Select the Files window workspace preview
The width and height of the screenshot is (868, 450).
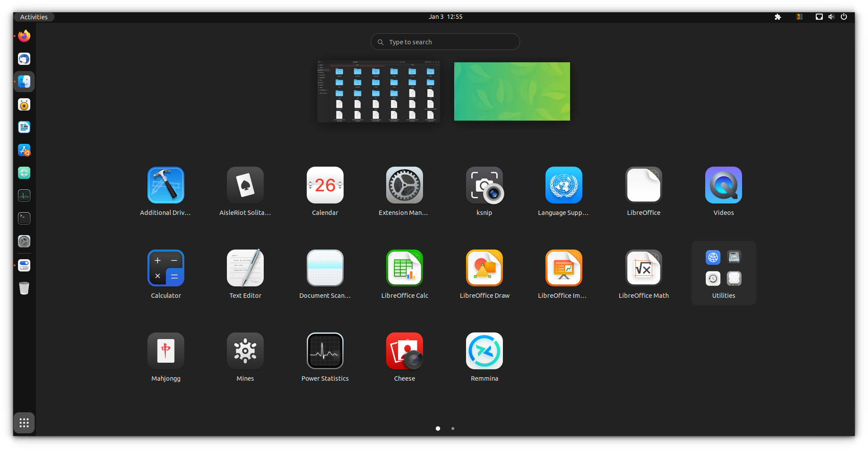click(x=378, y=91)
